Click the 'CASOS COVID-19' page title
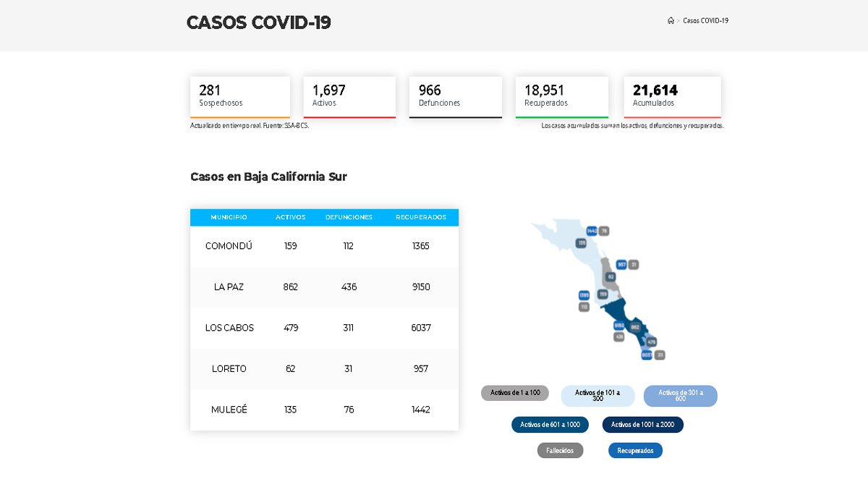 click(259, 22)
